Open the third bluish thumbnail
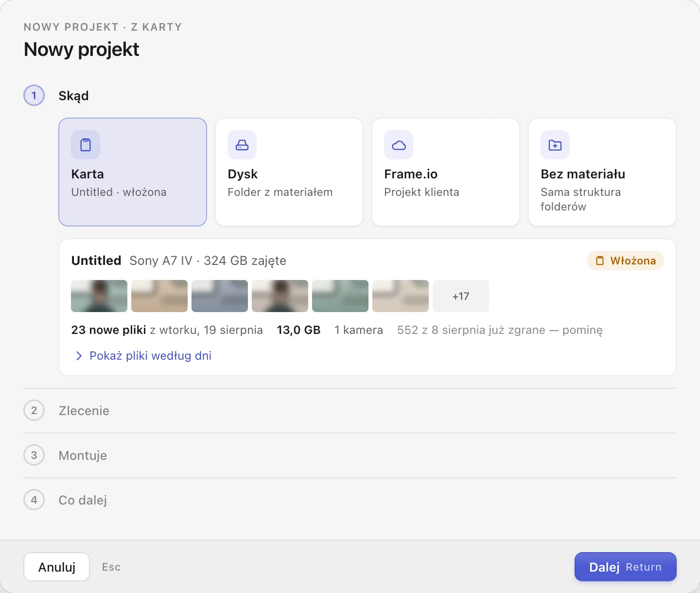Image resolution: width=700 pixels, height=593 pixels. 220,296
